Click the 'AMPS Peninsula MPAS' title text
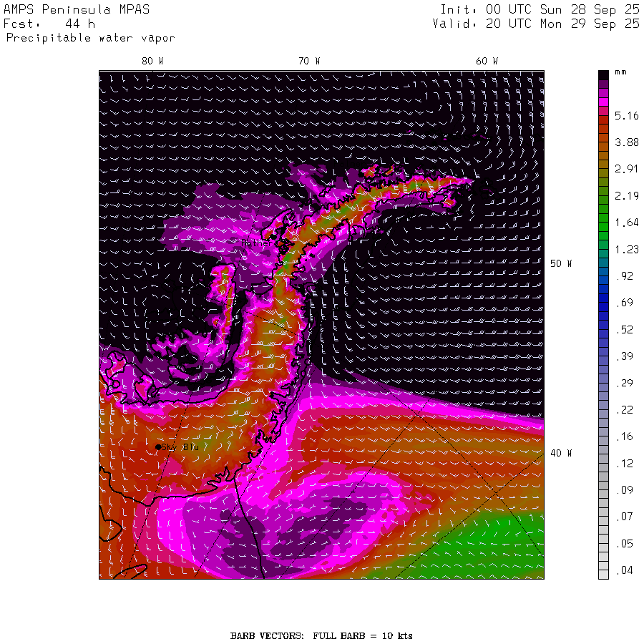Image resolution: width=644 pixels, height=644 pixels. pos(77,9)
